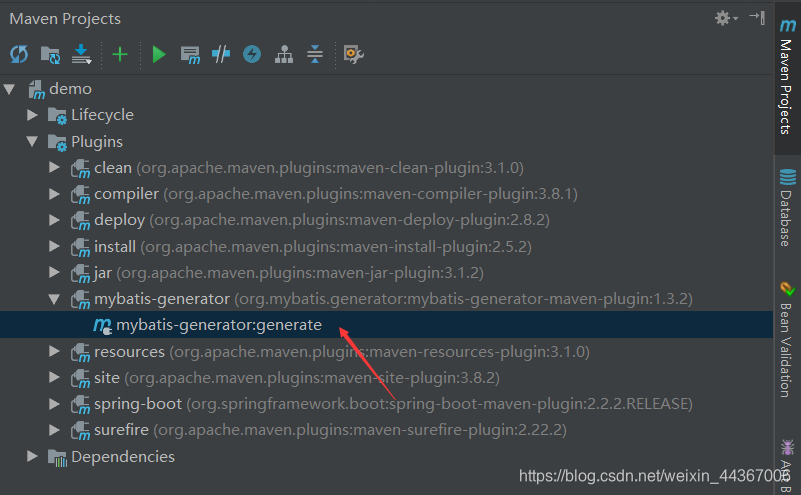Expand the site plugin node
801x495 pixels.
click(54, 378)
